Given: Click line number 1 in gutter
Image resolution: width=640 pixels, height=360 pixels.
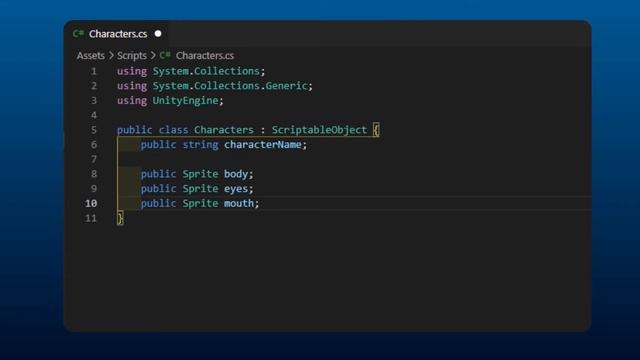Looking at the screenshot, I should click(94, 71).
